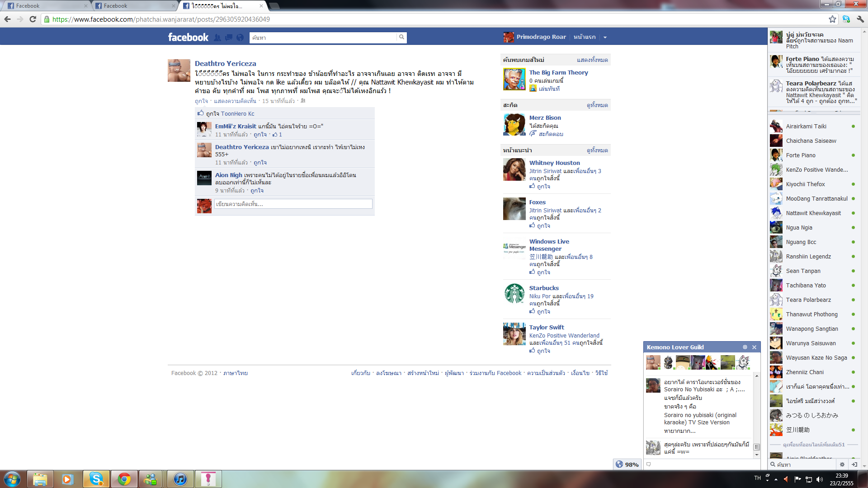
Task: Open chat sidebar settings gear
Action: point(842,464)
